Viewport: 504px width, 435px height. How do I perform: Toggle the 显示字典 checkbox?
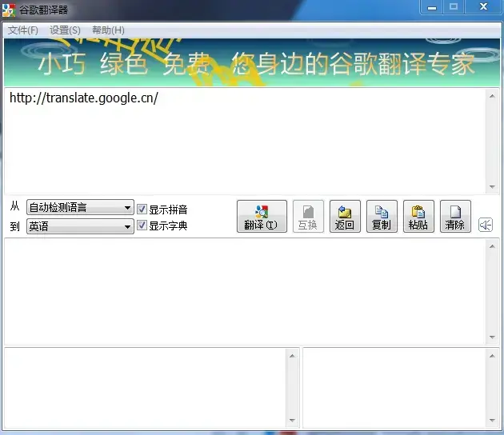pyautogui.click(x=142, y=225)
